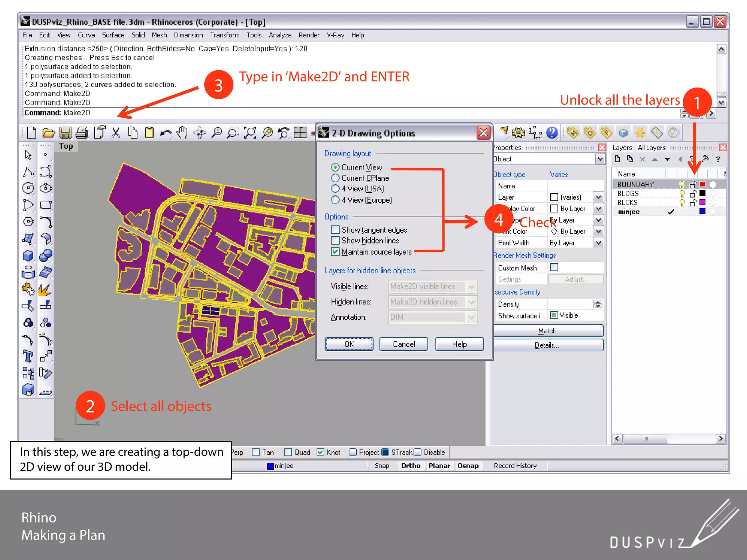Toggle Maintain source layers checkbox
This screenshot has height=560, width=747.
point(335,252)
